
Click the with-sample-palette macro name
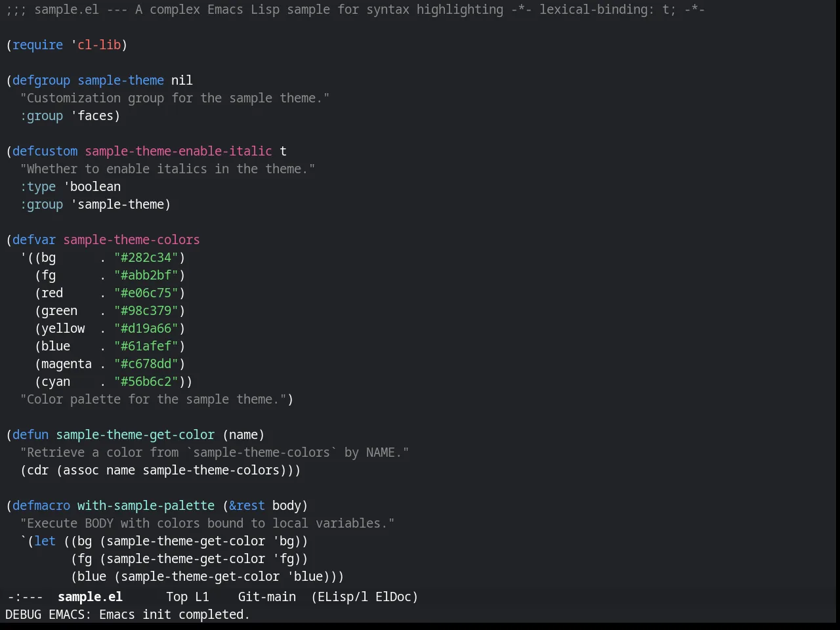(x=146, y=505)
